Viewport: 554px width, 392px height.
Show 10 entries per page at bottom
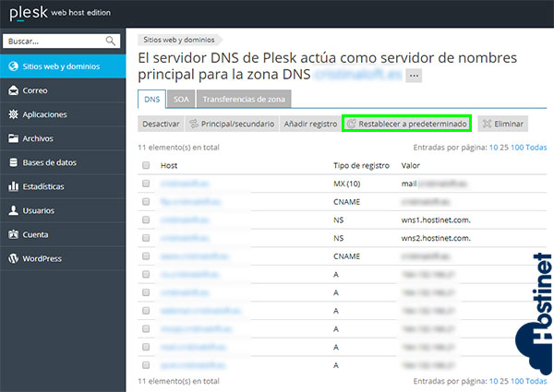pos(493,381)
